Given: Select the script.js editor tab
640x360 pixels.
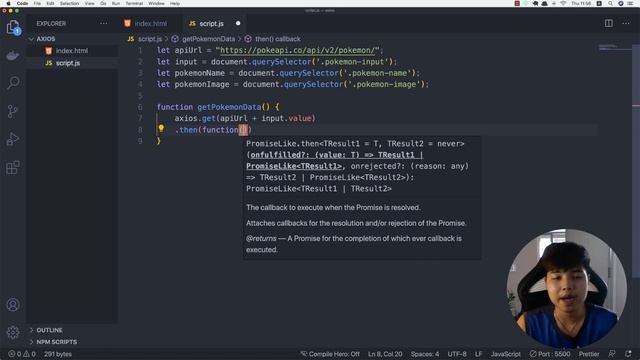Looking at the screenshot, I should 211,24.
